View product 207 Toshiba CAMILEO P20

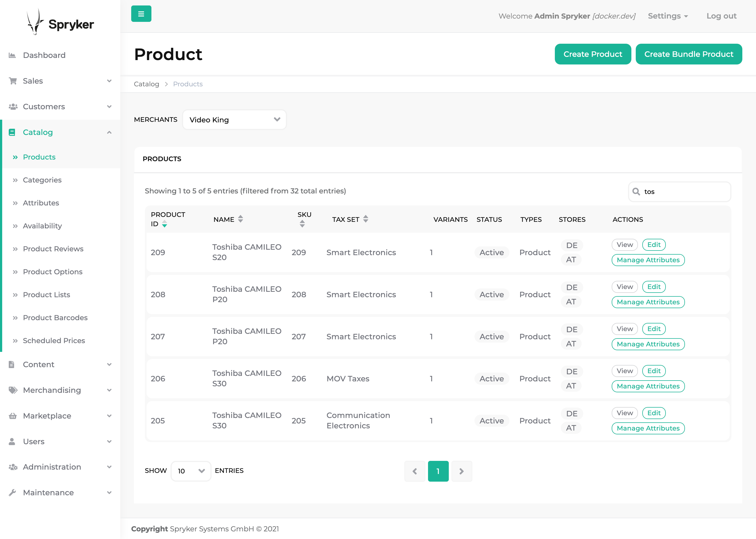(625, 329)
